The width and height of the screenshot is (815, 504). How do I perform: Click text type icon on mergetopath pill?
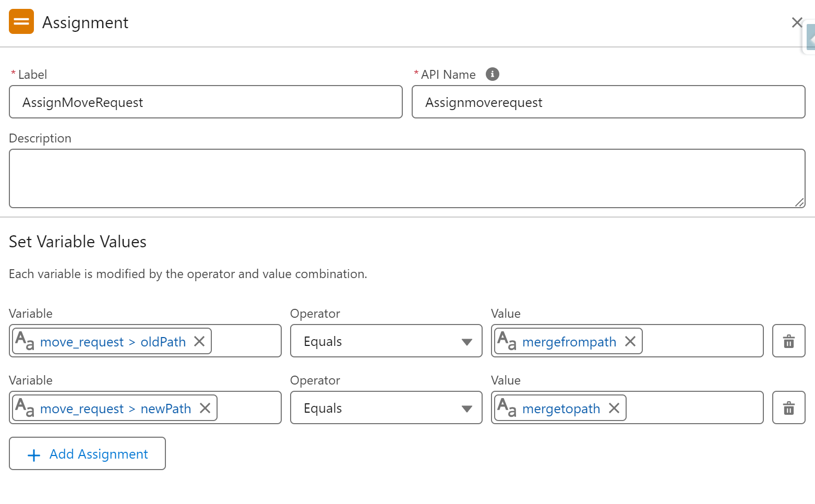click(507, 407)
